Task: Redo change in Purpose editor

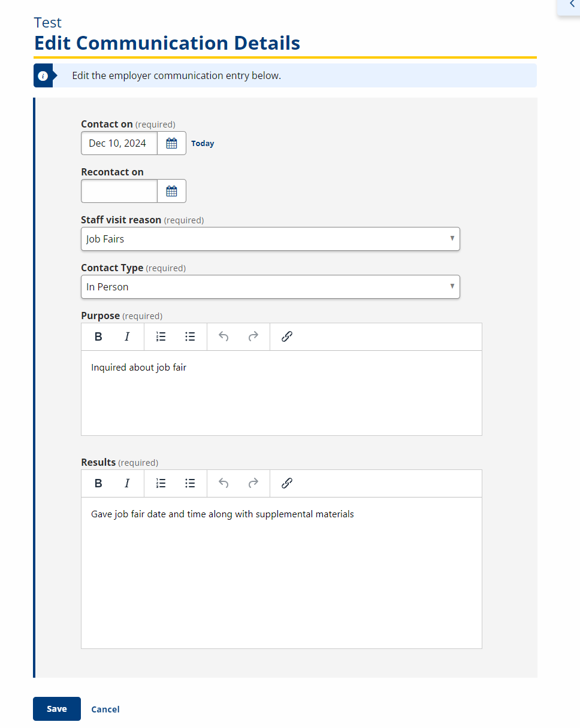Action: click(253, 336)
